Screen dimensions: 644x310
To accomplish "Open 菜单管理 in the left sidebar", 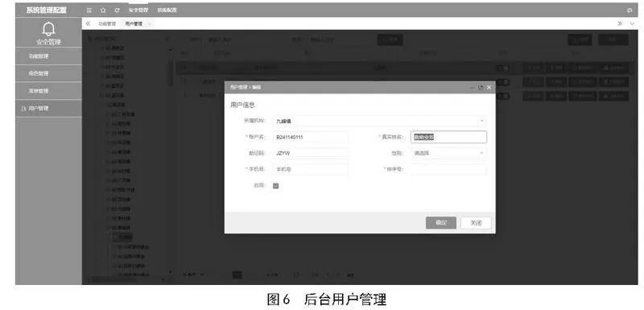I will pyautogui.click(x=49, y=91).
